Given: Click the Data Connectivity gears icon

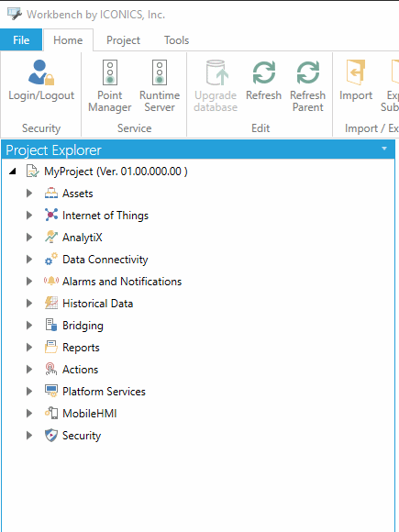Looking at the screenshot, I should (51, 260).
